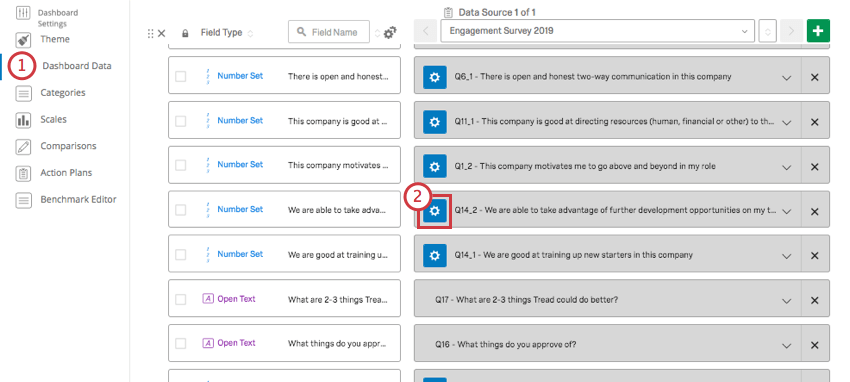
Task: Click the Field Name search box
Action: (329, 32)
